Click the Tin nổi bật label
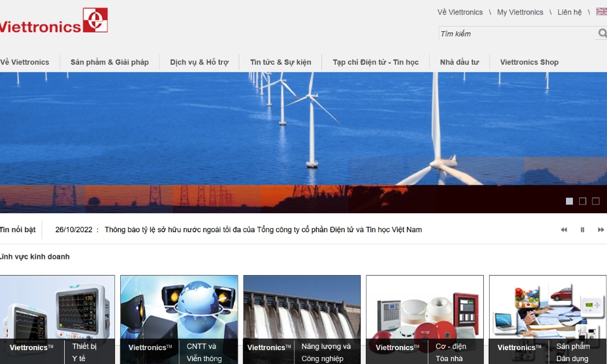The height and width of the screenshot is (364, 607). [18, 230]
